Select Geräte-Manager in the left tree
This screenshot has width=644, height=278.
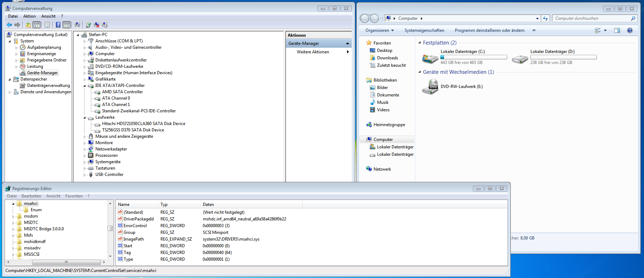pos(42,73)
